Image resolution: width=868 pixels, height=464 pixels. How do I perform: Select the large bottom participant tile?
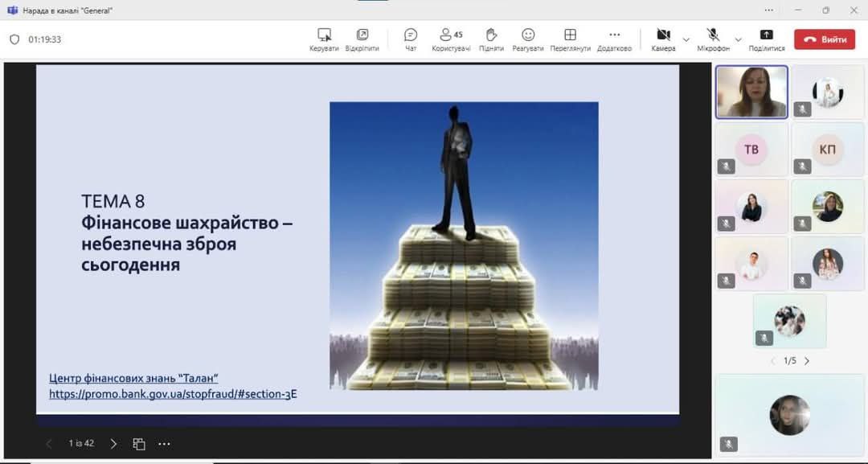point(789,415)
